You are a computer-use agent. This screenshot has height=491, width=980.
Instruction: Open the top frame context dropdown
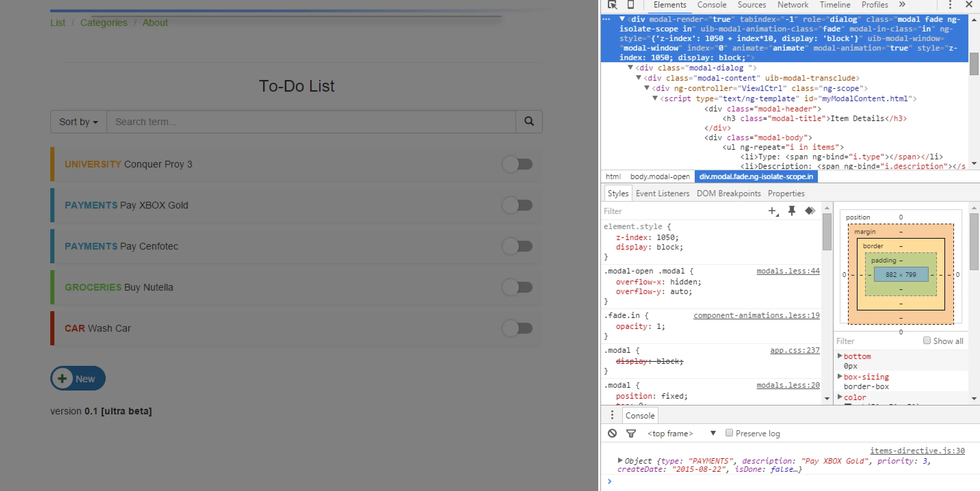(681, 433)
